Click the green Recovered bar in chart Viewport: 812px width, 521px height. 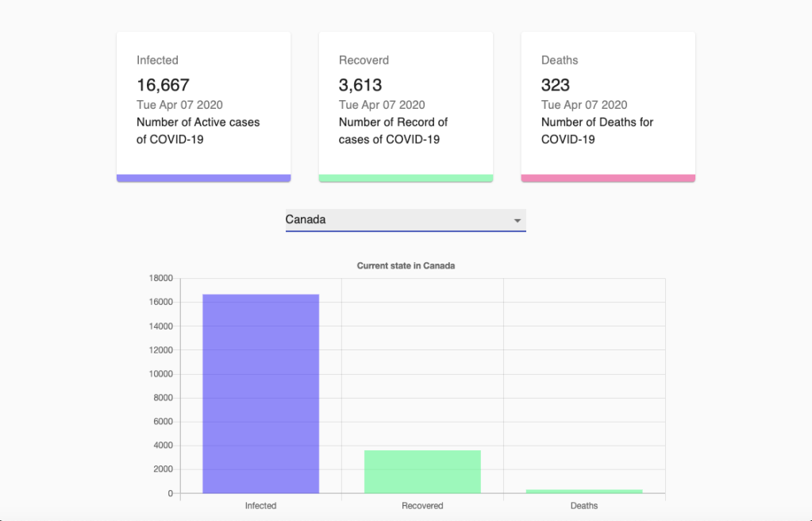point(422,472)
